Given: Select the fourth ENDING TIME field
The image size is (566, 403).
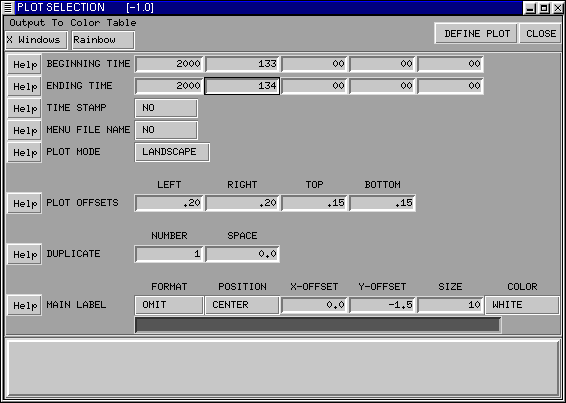Looking at the screenshot, I should [x=382, y=86].
